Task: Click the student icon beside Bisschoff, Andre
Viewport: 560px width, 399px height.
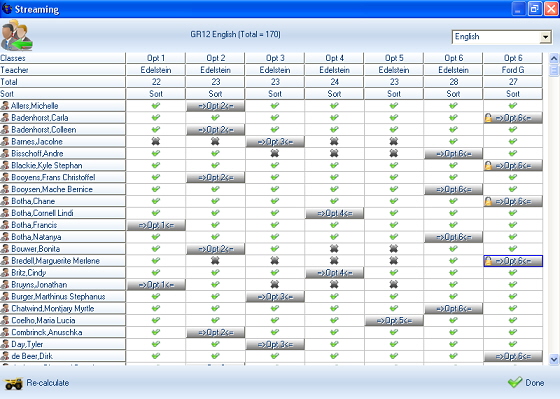Action: click(x=5, y=153)
